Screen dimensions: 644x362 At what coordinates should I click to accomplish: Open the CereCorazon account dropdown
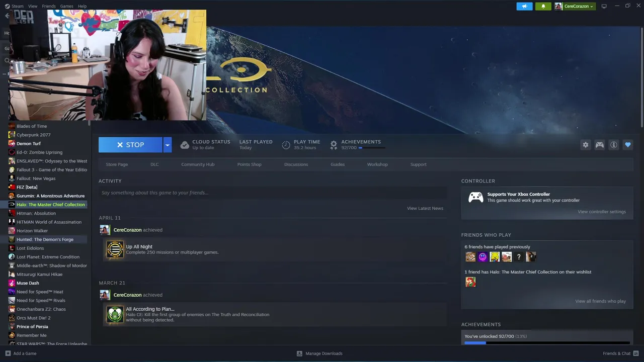click(575, 7)
